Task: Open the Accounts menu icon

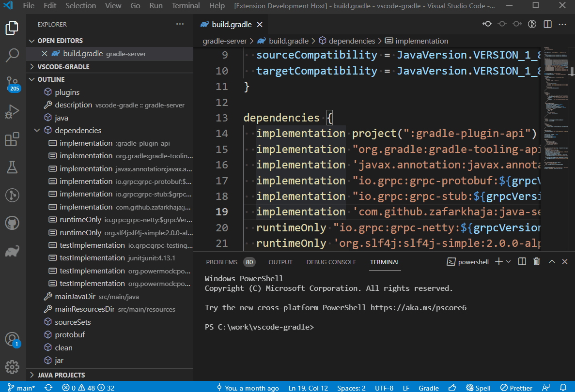Action: click(12, 339)
